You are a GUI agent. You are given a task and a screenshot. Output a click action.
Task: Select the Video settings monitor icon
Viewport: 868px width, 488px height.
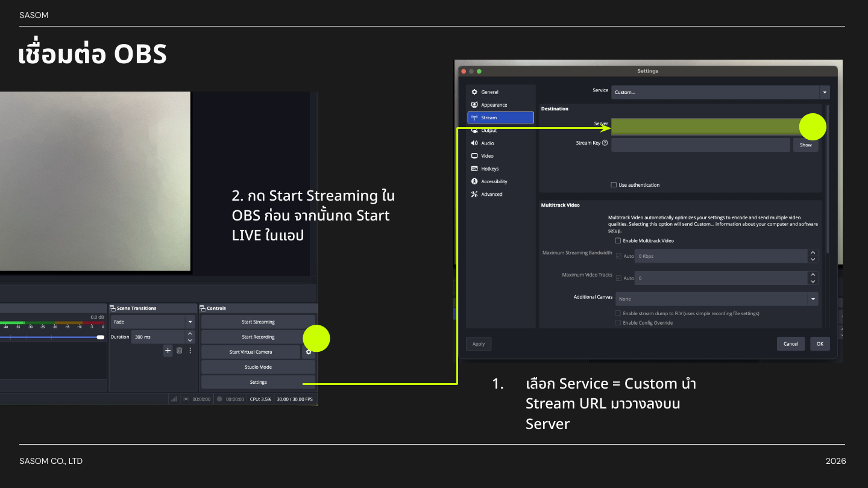coord(474,155)
